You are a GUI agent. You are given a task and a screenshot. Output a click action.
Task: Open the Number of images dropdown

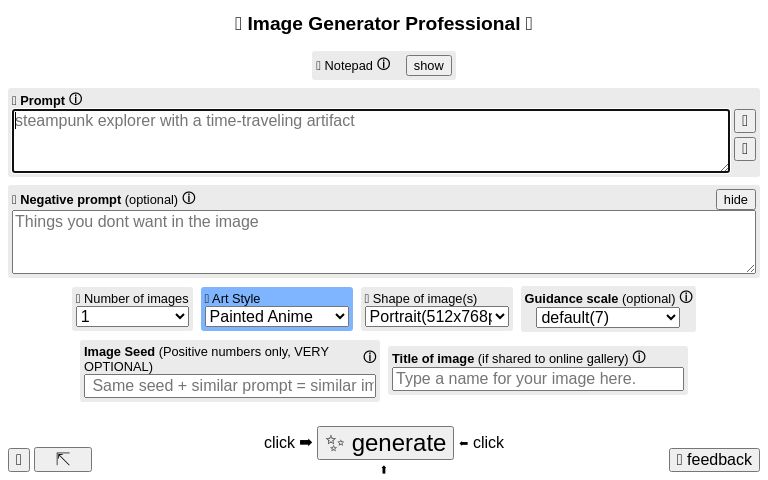click(132, 316)
